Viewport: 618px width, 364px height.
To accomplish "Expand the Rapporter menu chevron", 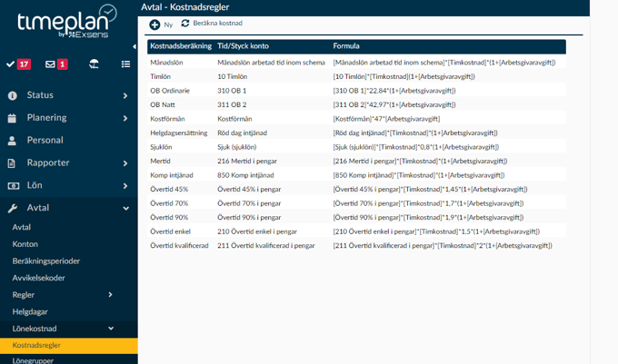I will 125,163.
